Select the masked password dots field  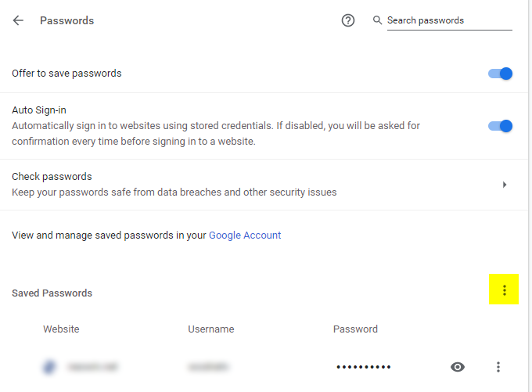pyautogui.click(x=363, y=367)
